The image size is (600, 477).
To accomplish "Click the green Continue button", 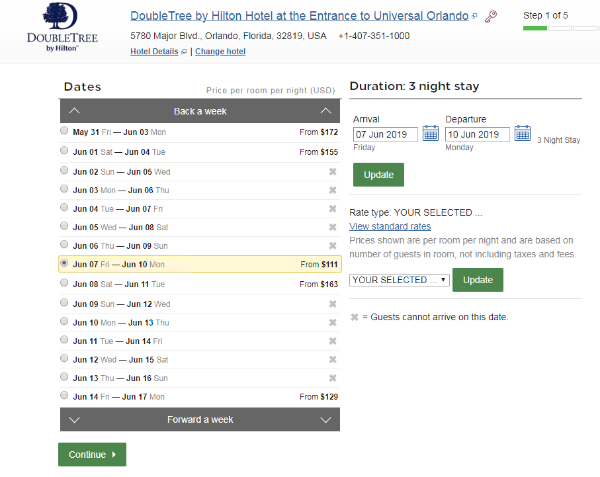I will (x=92, y=454).
